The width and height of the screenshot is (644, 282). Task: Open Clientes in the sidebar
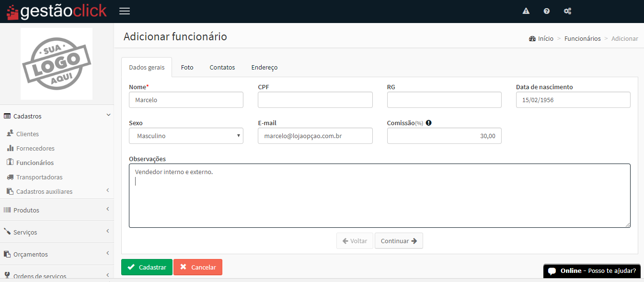click(x=27, y=134)
